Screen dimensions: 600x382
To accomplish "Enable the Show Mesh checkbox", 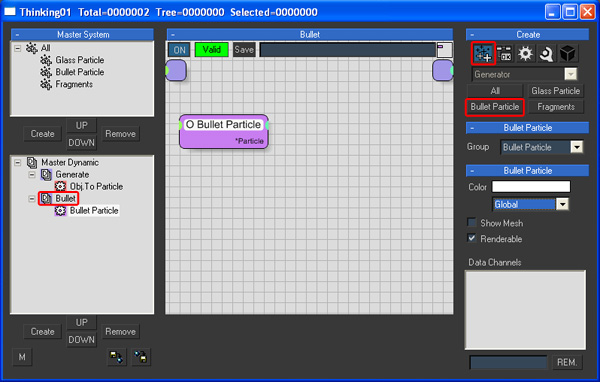I will (472, 222).
